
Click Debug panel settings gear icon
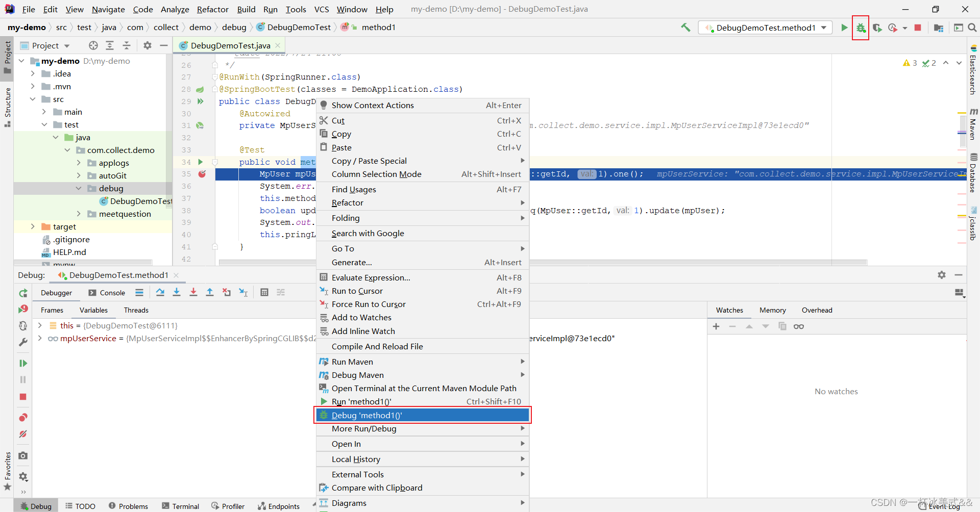942,275
